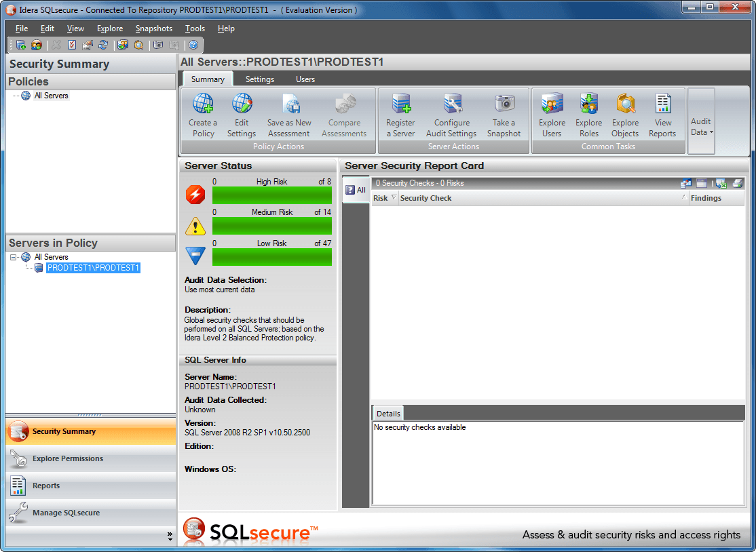Screen dimensions: 756x552
Task: Click the Security Check column header
Action: pyautogui.click(x=544, y=198)
